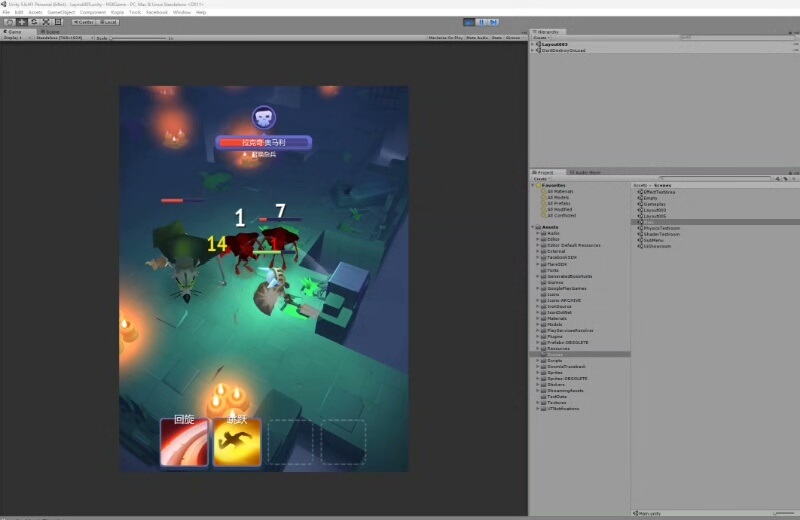Toggle Maximize On Play option
Screen dimensions: 800x520
tap(445, 38)
